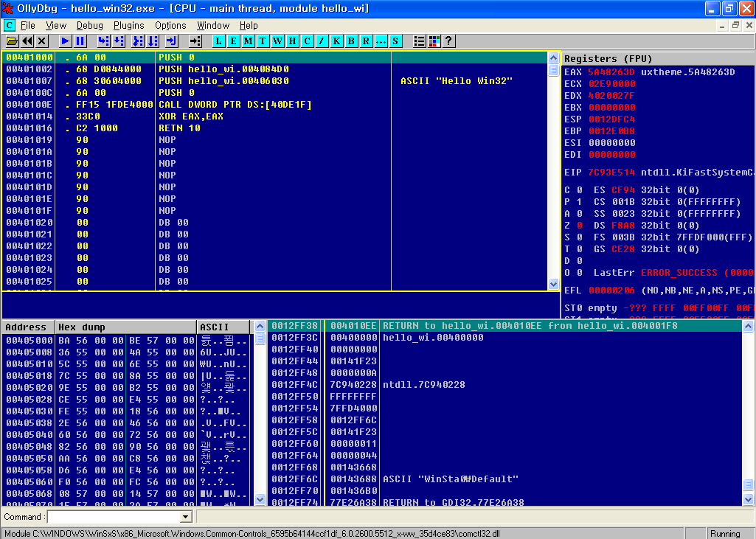
Task: Click the Step into toolbar icon
Action: (104, 41)
